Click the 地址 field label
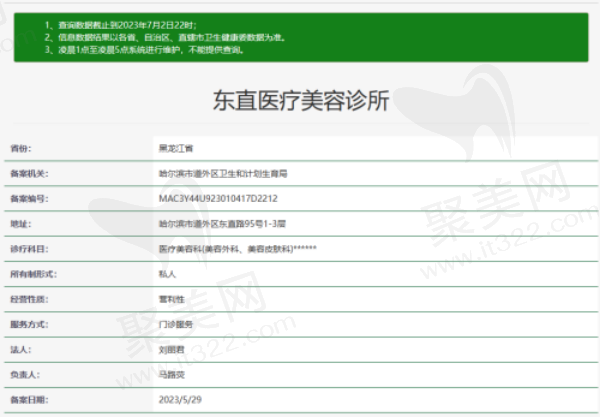The width and height of the screenshot is (600, 417). pos(21,224)
